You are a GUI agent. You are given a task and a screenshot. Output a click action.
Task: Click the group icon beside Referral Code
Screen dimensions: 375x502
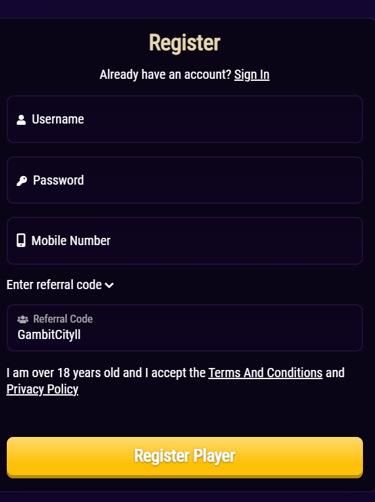pos(23,319)
